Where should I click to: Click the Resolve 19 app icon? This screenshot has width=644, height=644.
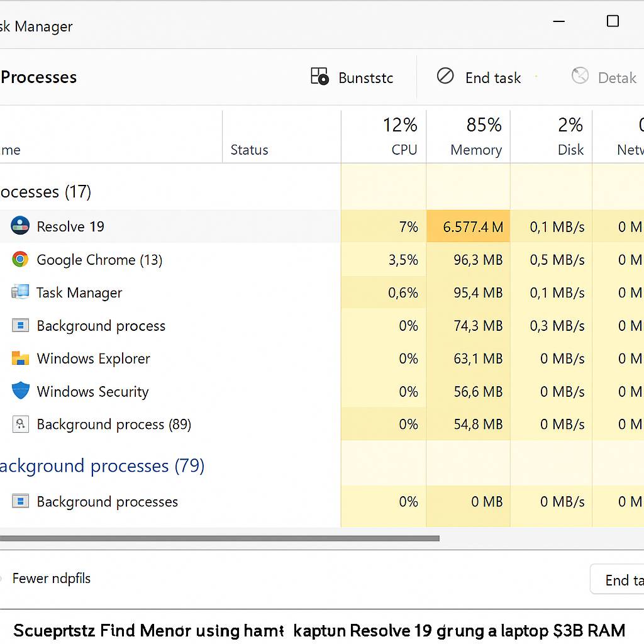(x=20, y=226)
